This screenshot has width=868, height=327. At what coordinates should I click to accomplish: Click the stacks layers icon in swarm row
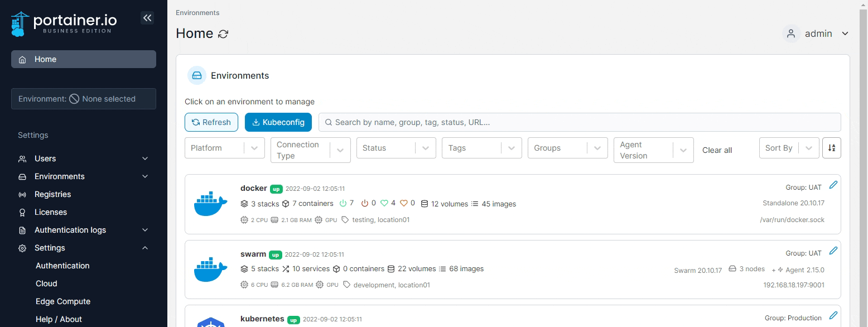click(244, 269)
